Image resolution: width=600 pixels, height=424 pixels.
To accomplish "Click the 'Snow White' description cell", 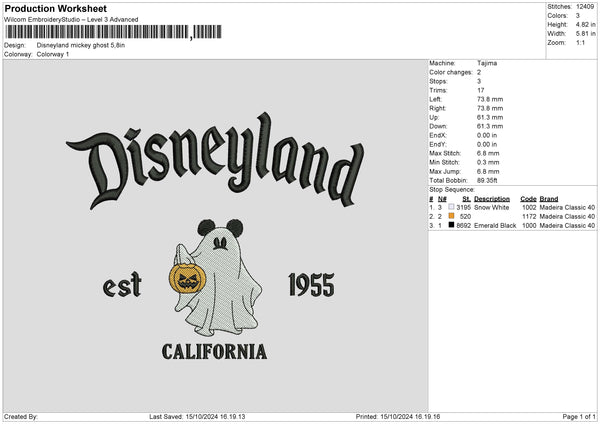I will point(492,207).
